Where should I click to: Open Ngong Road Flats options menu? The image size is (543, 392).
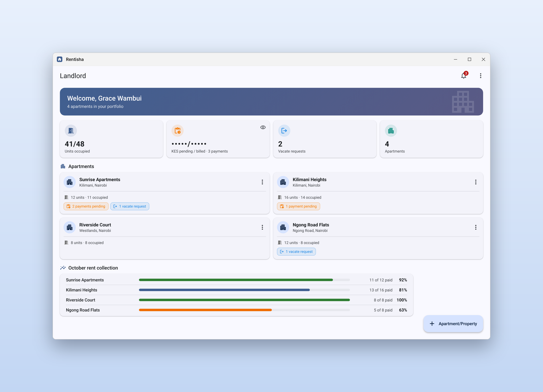coord(476,227)
